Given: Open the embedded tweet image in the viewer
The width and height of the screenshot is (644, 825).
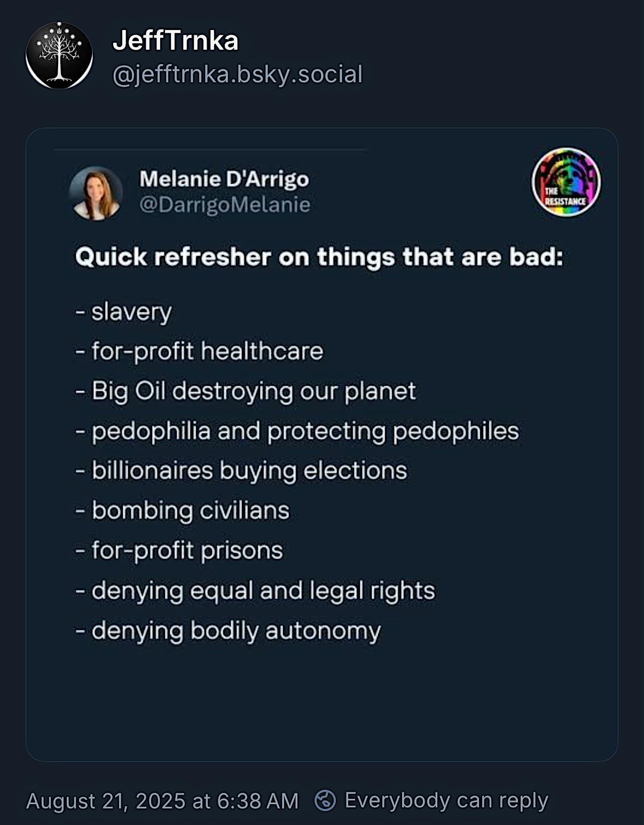Looking at the screenshot, I should pyautogui.click(x=322, y=445).
